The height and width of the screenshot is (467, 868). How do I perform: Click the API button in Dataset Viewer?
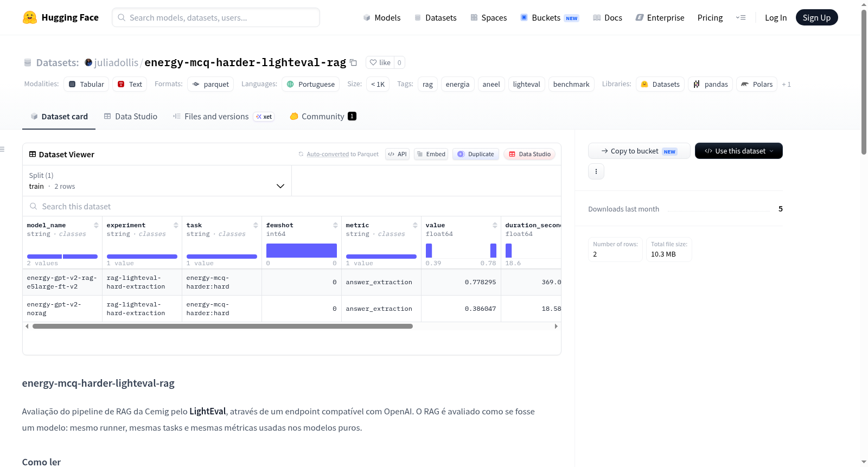[x=397, y=155]
